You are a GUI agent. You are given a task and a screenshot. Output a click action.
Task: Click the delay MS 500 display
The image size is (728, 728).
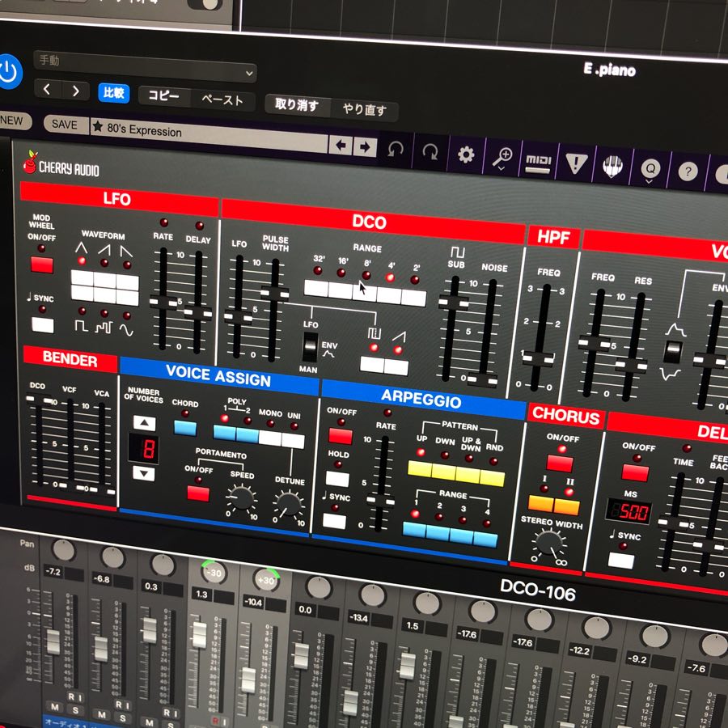(x=629, y=511)
